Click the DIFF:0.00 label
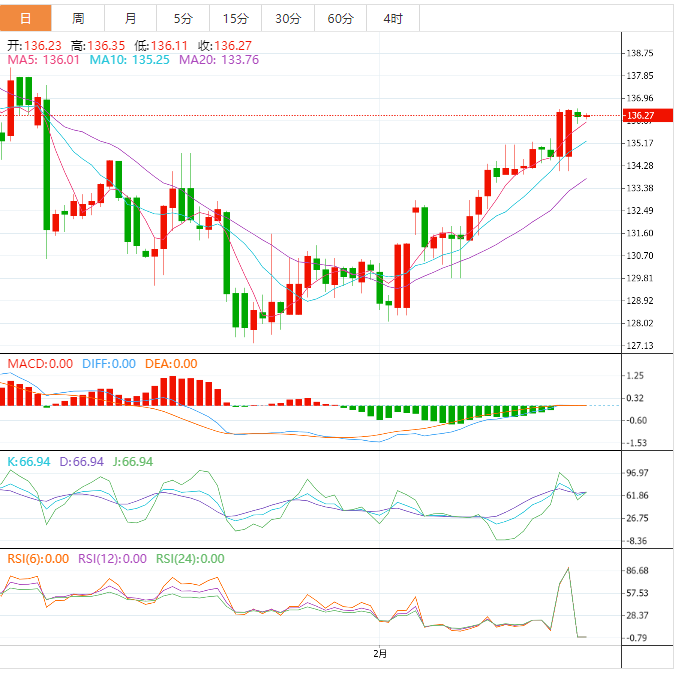 (109, 364)
